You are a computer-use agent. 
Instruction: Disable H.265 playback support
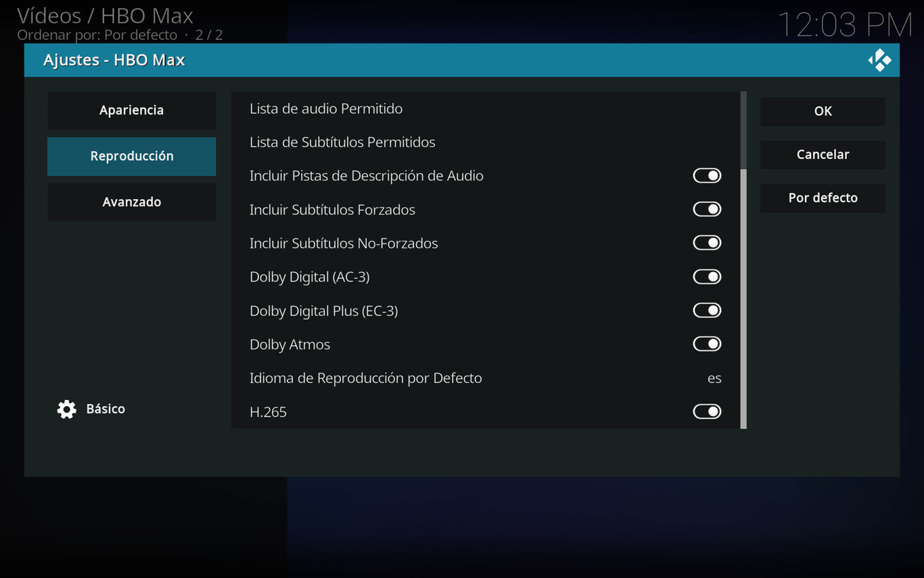point(707,411)
